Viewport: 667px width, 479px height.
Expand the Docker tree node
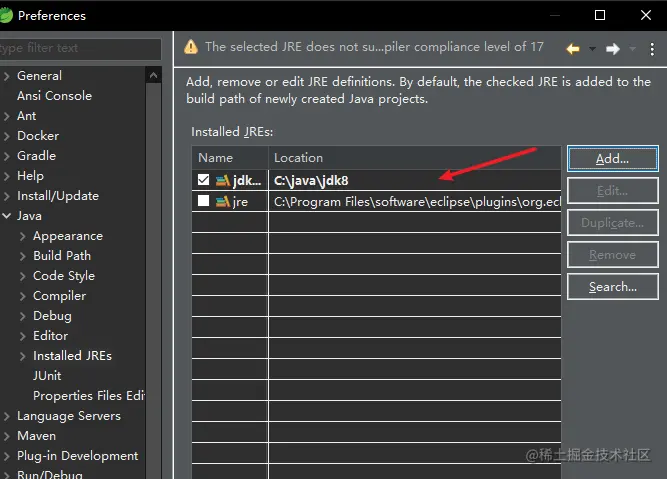6,136
